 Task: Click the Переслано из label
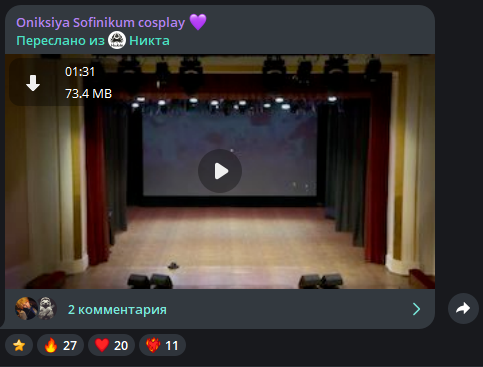click(60, 41)
